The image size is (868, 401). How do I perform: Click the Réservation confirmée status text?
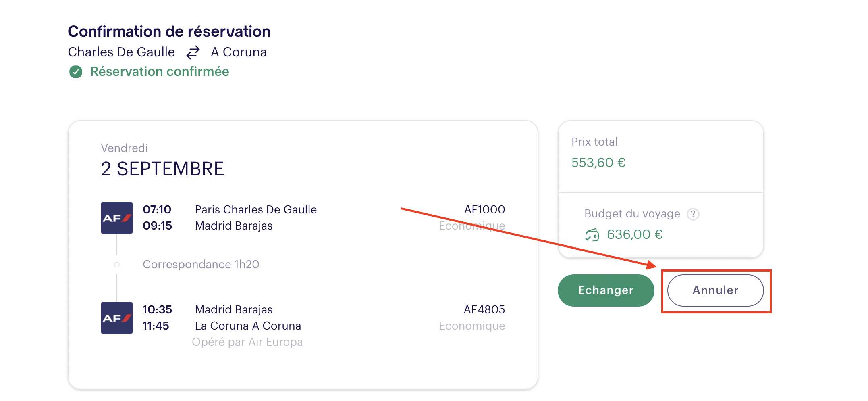[x=160, y=72]
